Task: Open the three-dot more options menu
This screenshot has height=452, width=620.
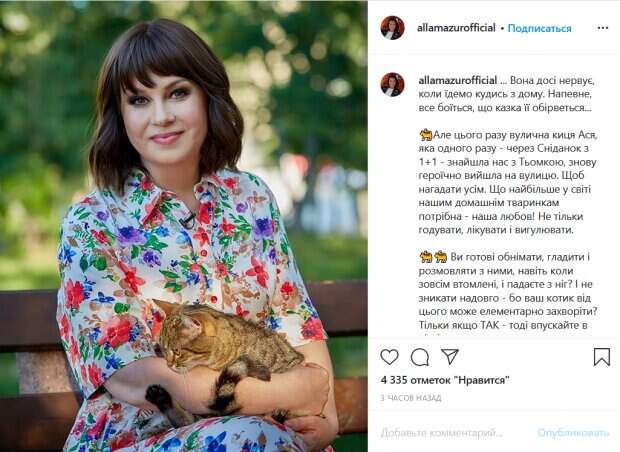Action: (x=603, y=28)
